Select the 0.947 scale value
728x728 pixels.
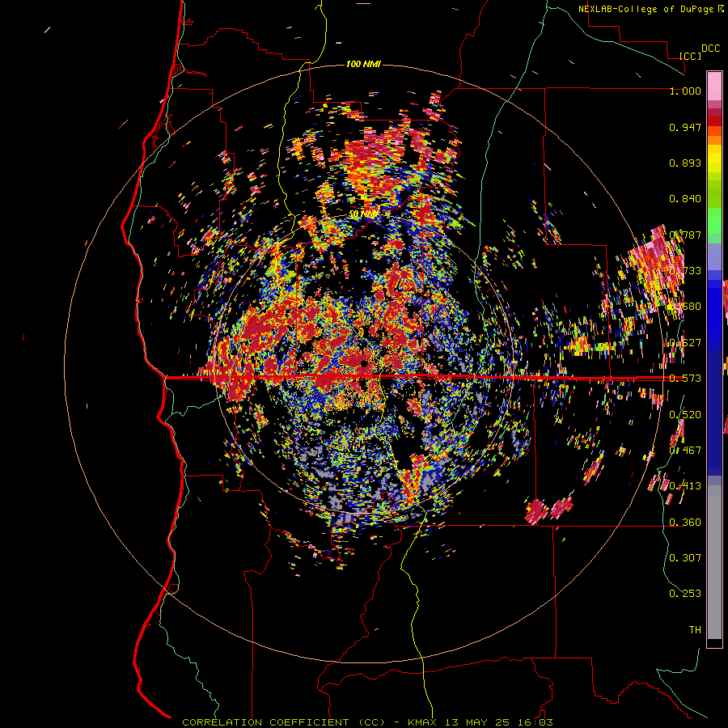685,127
